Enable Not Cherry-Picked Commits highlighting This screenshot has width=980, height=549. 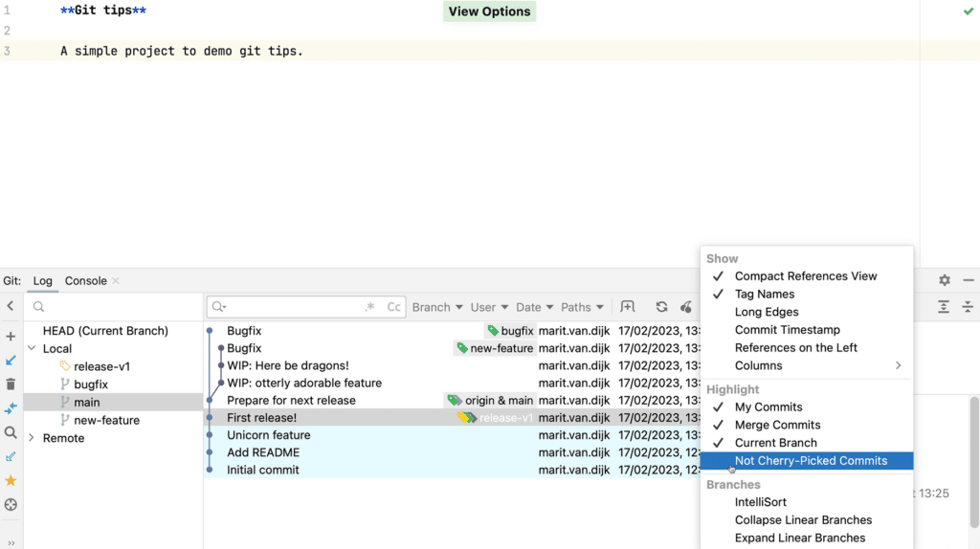click(806, 461)
